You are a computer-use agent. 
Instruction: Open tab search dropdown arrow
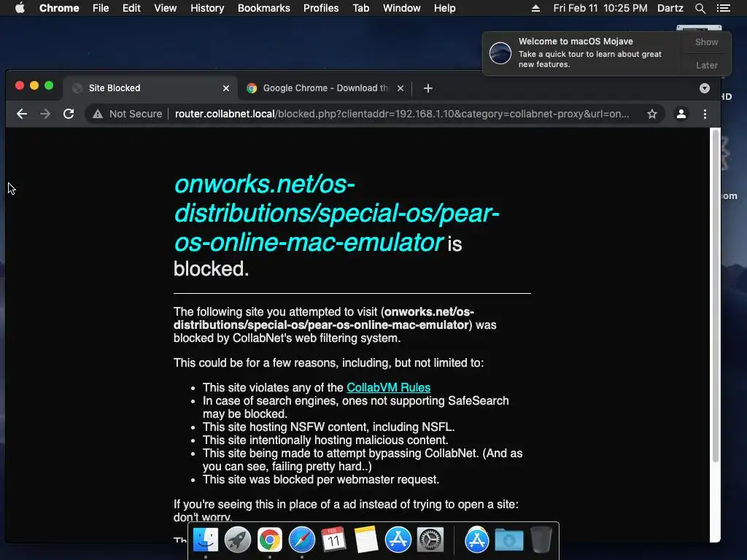pos(705,88)
